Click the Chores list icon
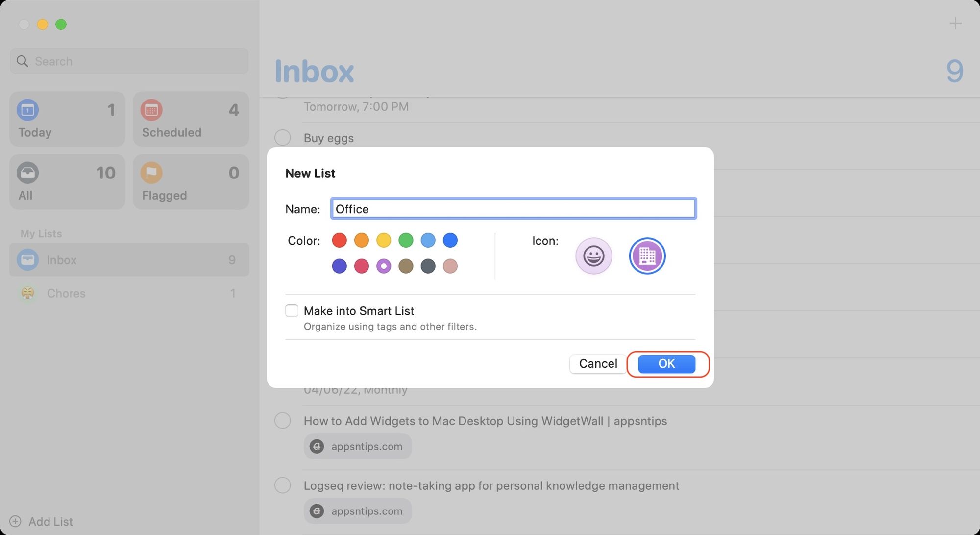This screenshot has height=535, width=980. (27, 293)
